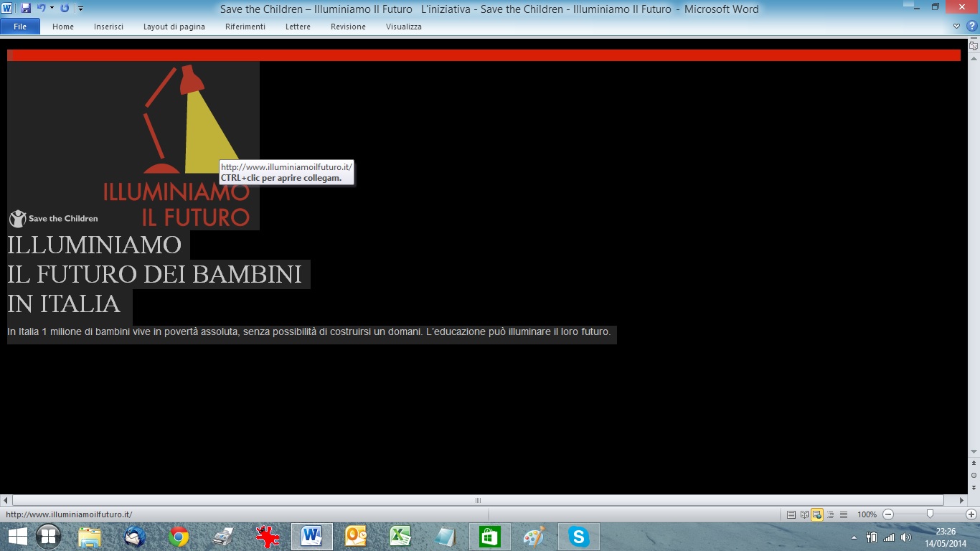Image resolution: width=980 pixels, height=551 pixels.
Task: Open the zoom dialog via 100% label
Action: click(867, 514)
